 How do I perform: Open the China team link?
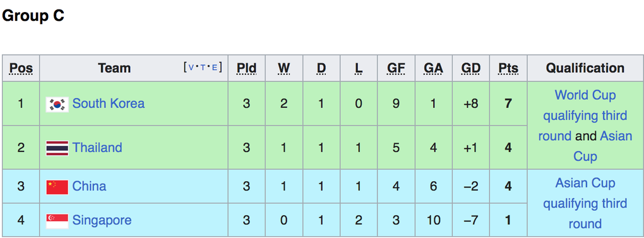click(x=89, y=186)
